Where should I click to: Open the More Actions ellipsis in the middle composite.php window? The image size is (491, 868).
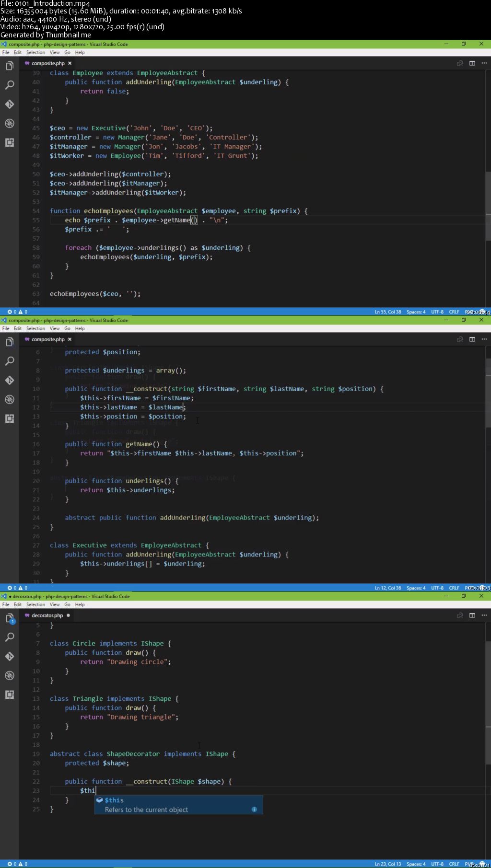(484, 339)
